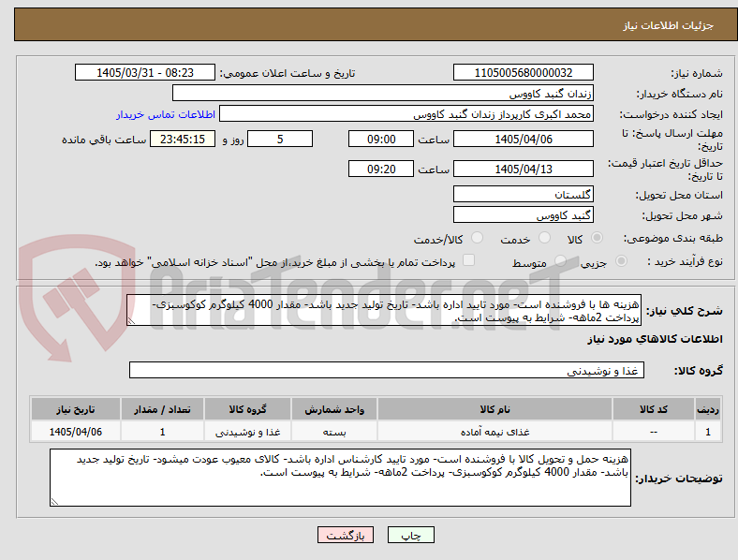Click the remaining days field showing 5
Screen dimensions: 738x560
pyautogui.click(x=280, y=139)
